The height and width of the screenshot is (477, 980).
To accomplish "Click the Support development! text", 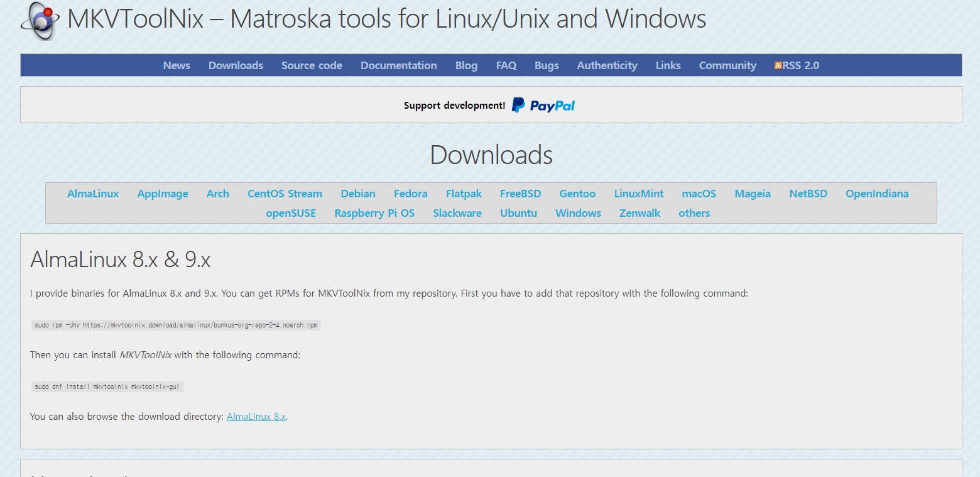I will tap(454, 106).
